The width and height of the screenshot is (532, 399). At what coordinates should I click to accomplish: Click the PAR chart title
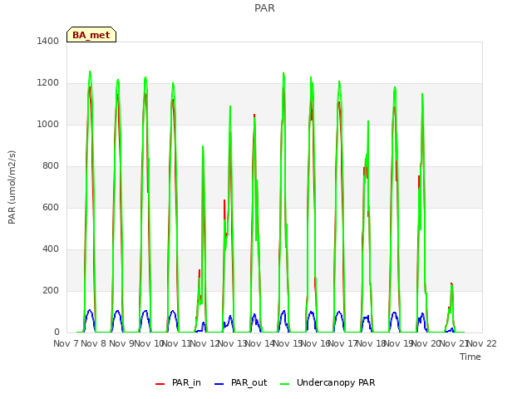(264, 8)
